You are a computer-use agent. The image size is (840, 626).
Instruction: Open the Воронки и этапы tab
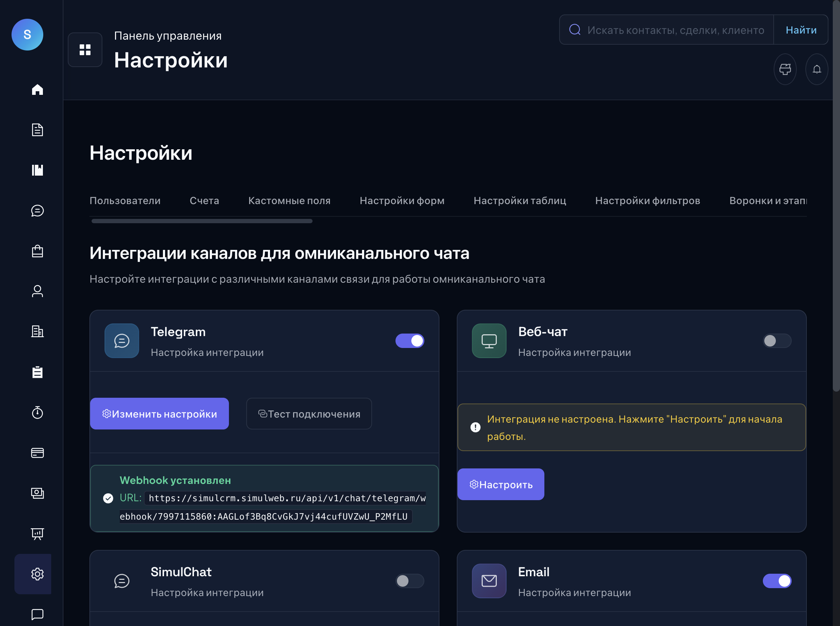tap(768, 200)
